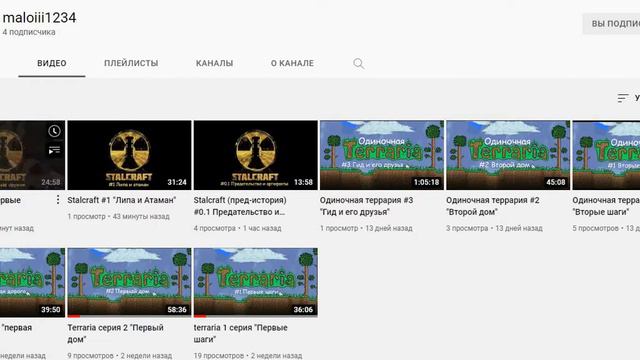Click title Одиночная террария "Вторые шаги"
Screen dimensions: 640x360
[x=606, y=206]
